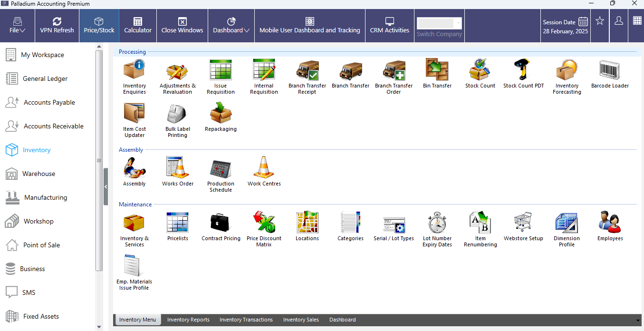Open the Barcode Loader
This screenshot has width=644, height=331.
[610, 74]
